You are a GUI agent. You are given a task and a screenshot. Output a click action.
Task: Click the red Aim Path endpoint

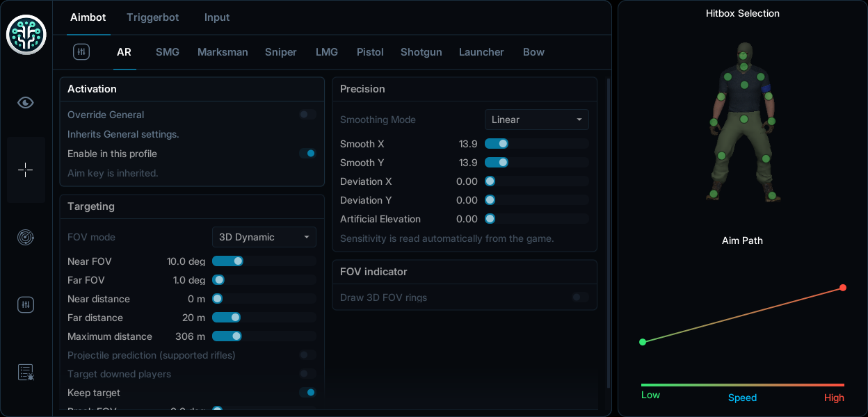tap(843, 288)
